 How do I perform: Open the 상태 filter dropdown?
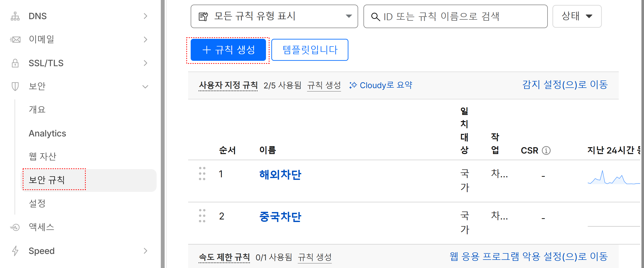coord(577,16)
